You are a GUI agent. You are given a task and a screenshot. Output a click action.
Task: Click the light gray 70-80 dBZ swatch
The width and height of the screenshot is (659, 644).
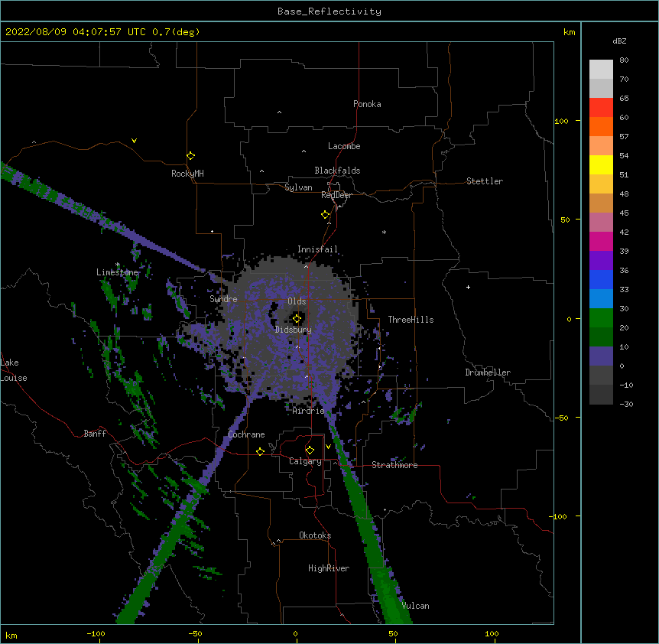click(601, 70)
